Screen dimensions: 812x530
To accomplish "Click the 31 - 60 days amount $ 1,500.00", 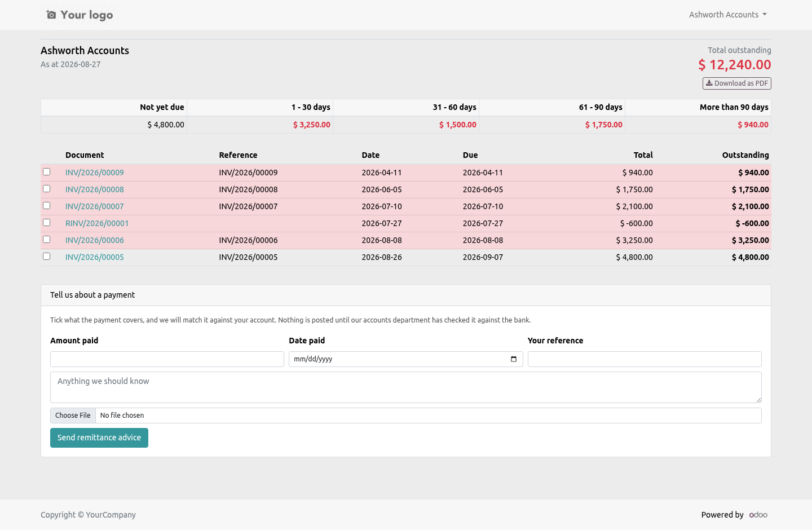I will (x=458, y=125).
